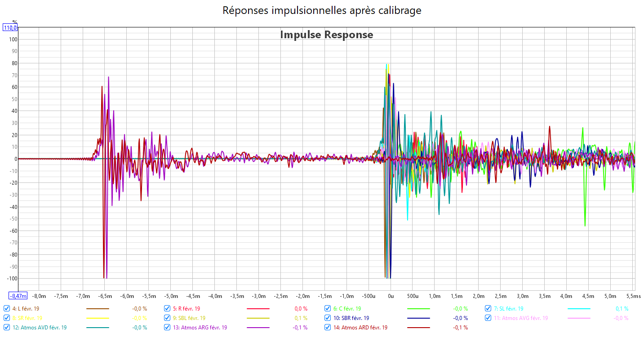Click the purple Atmos ARG line swatch
Screen dimensions: 644x342
[x=258, y=328]
